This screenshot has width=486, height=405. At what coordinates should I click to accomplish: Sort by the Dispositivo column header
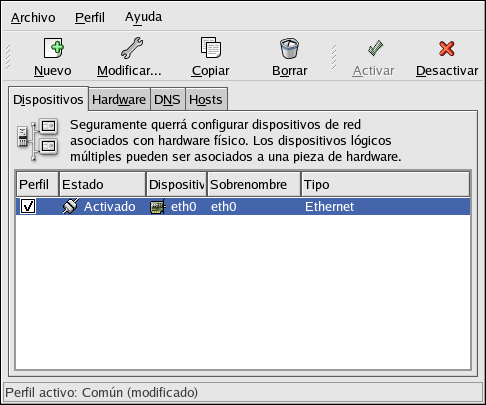pos(177,184)
